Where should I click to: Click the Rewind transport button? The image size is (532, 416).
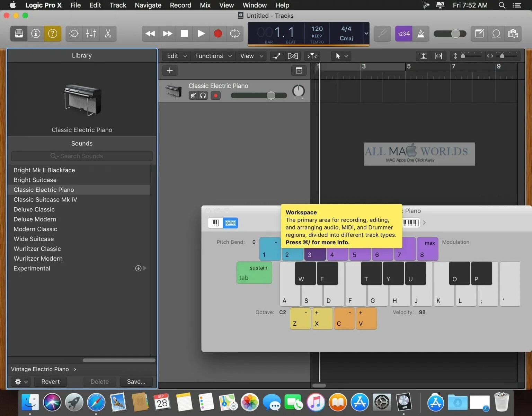tap(150, 34)
